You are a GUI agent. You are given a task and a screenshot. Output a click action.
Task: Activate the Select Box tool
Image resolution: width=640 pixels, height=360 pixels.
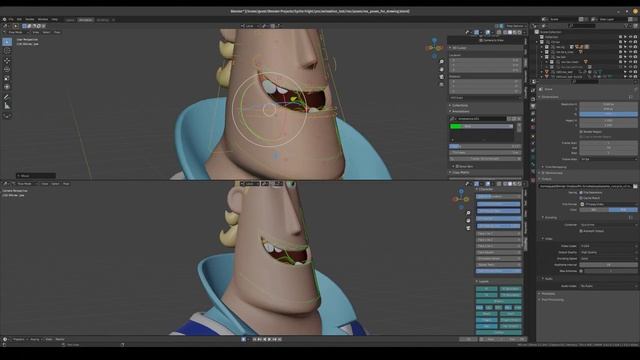[7, 42]
